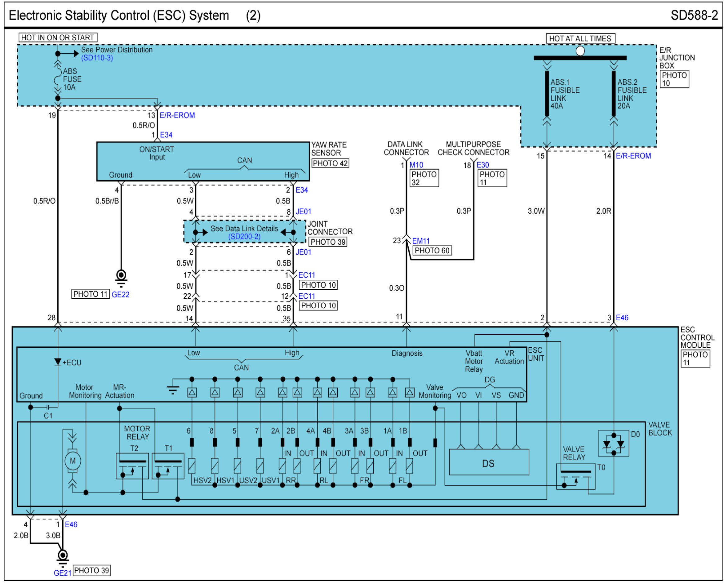Click the E46 connector label near GE21
The height and width of the screenshot is (588, 728).
71,525
